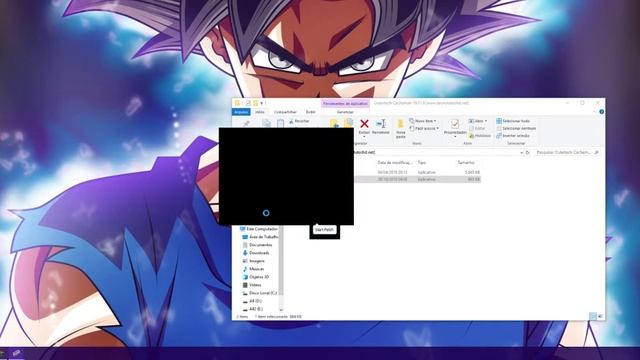Screen dimensions: 640x360
Task: Click Selecionar nenhum in the ribbon
Action: 516,128
